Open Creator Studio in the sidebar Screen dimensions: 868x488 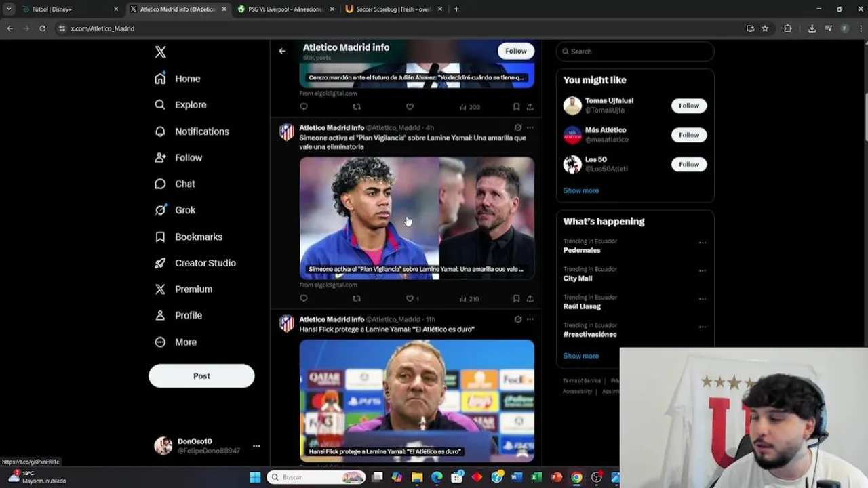(195, 263)
